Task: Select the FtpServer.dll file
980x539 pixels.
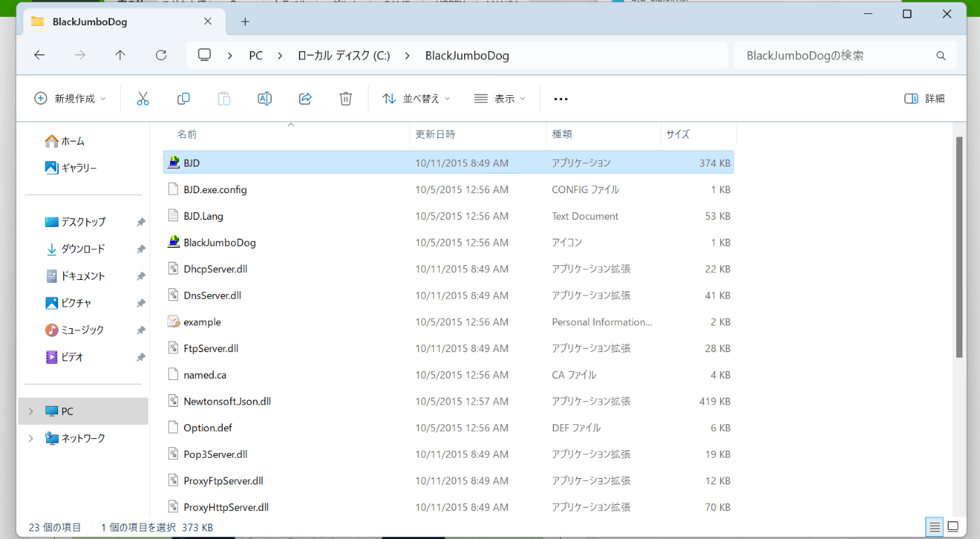Action: click(448, 349)
